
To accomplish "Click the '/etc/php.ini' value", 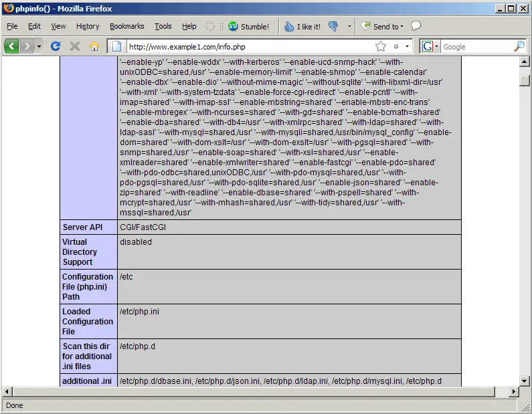I will 139,312.
